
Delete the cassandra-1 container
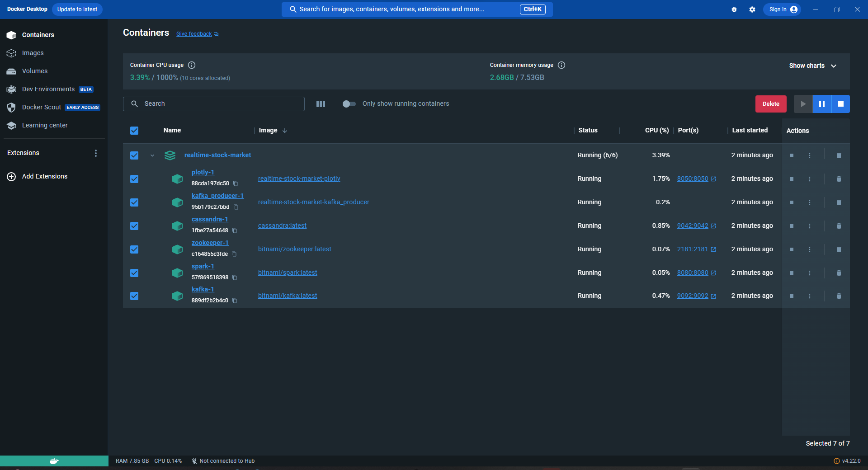[839, 226]
